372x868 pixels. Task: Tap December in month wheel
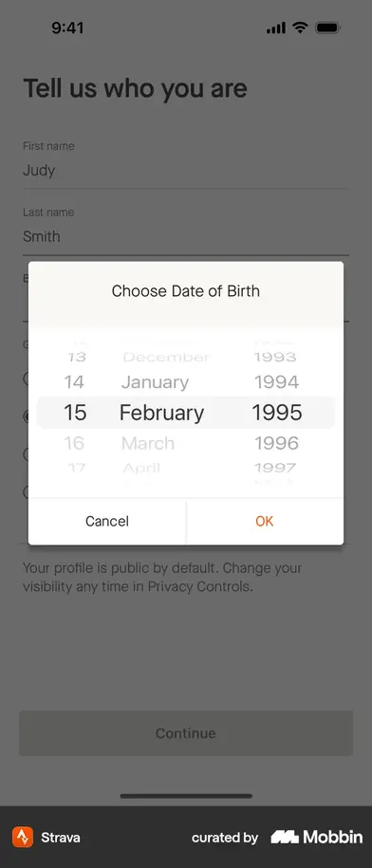click(166, 357)
